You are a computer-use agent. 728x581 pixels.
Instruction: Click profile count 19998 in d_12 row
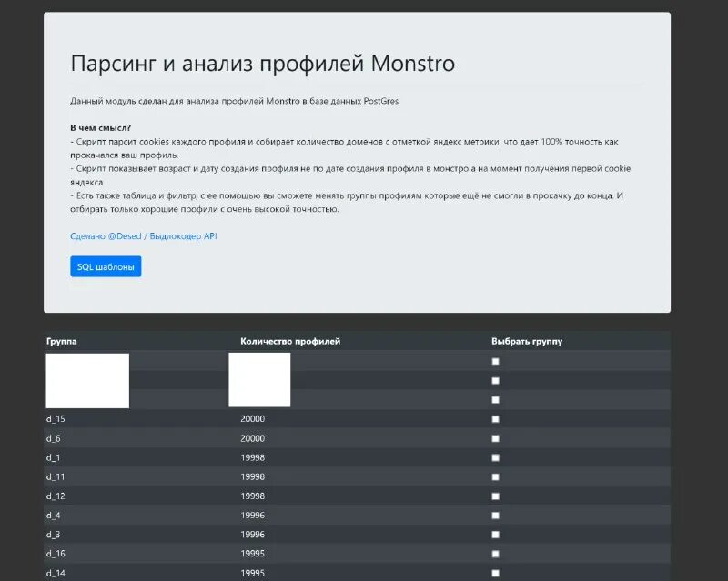[x=253, y=496]
